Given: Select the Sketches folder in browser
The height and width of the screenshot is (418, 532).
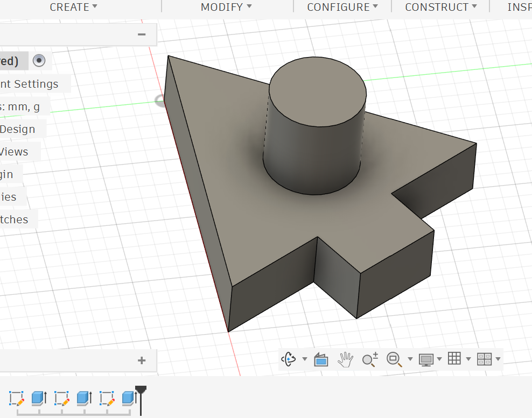Looking at the screenshot, I should point(14,219).
